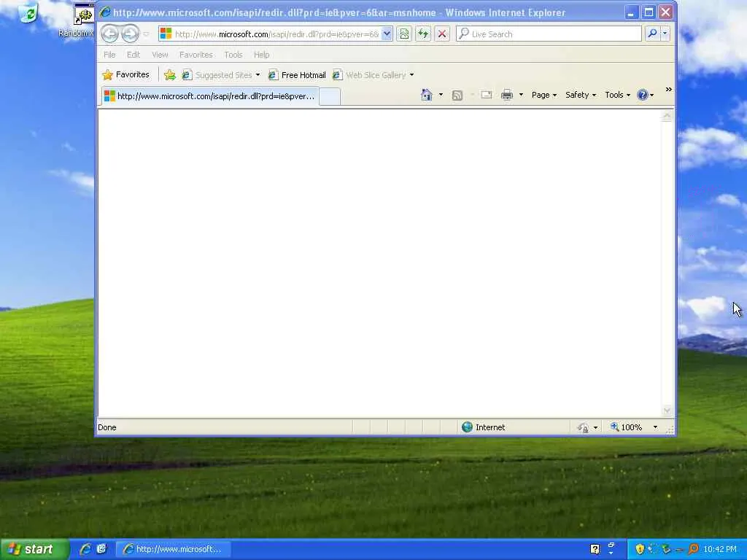The image size is (747, 560).
Task: Show more command bar items chevron
Action: tap(668, 90)
